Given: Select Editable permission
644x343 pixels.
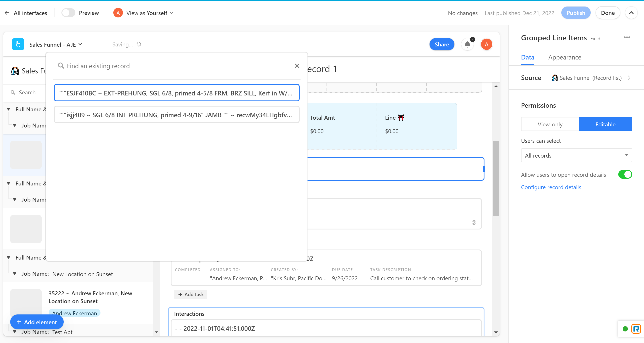Looking at the screenshot, I should tap(605, 124).
